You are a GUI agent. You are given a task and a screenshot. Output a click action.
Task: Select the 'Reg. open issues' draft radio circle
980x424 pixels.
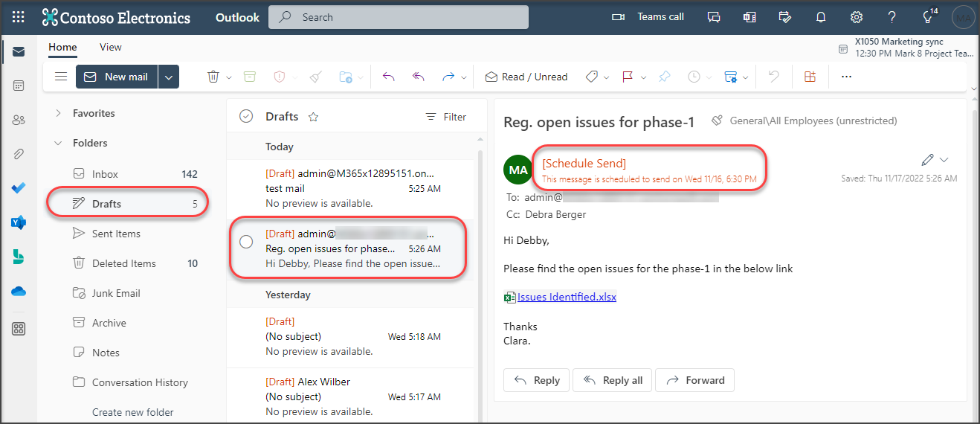coord(246,242)
